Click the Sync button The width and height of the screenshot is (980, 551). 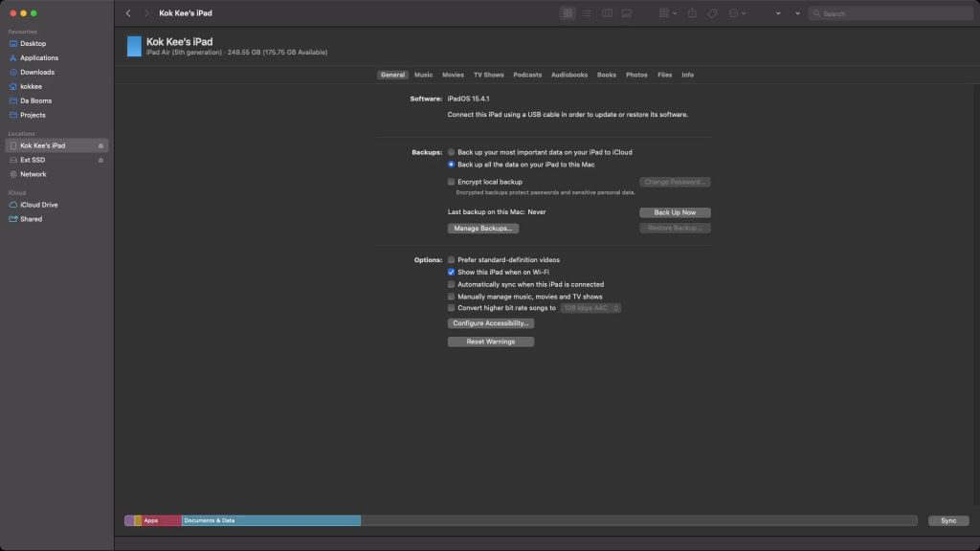(948, 520)
